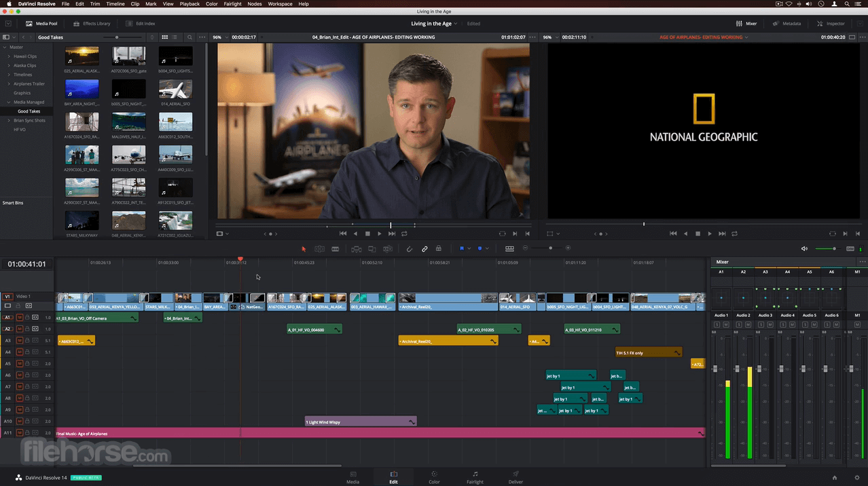Screen dimensions: 868x486
Task: Expand the Hawaii Clips bin
Action: pos(8,56)
